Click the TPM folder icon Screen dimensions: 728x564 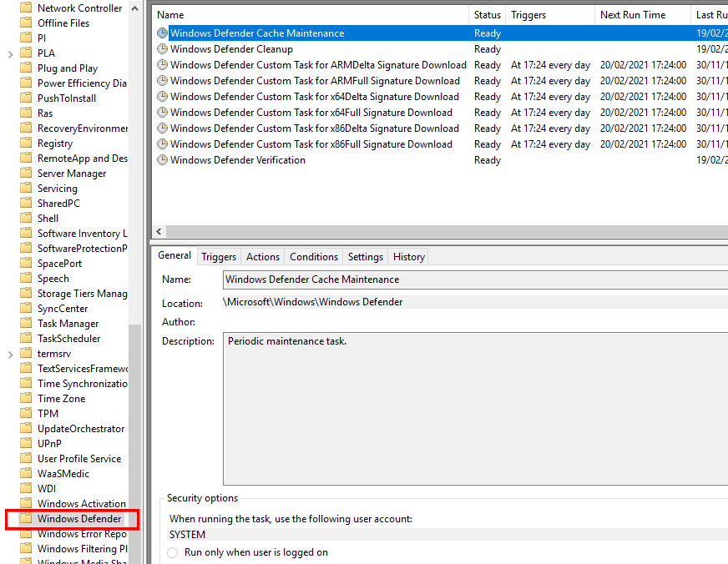[x=26, y=413]
